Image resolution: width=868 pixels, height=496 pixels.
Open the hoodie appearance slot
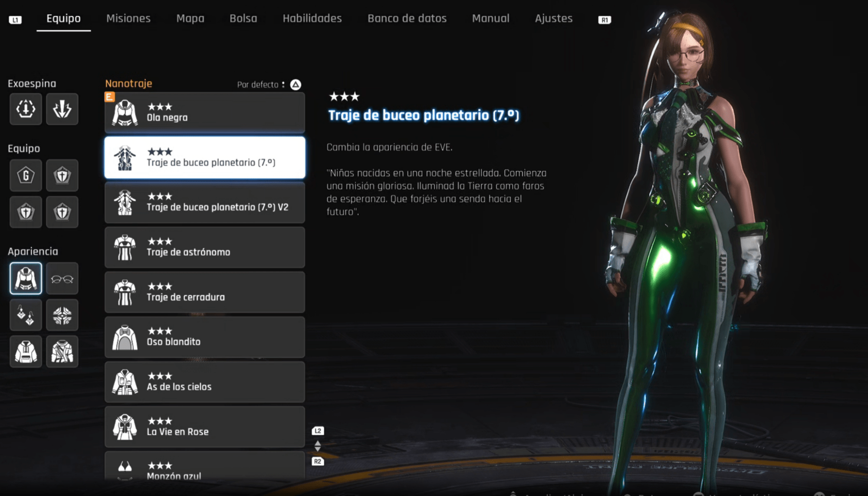click(26, 351)
